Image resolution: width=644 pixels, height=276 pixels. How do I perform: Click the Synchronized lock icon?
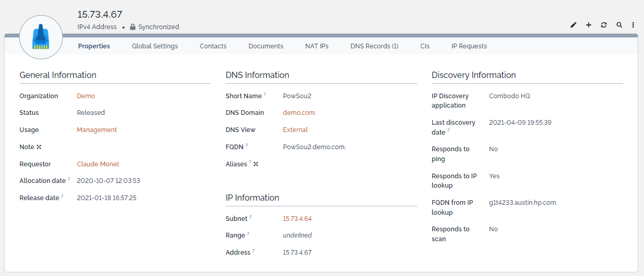coord(133,27)
